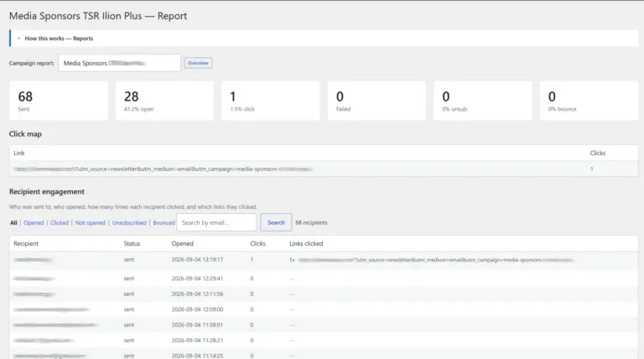Click the blurred recipient in the 12:09:00 row
The height and width of the screenshot is (359, 644).
(x=51, y=310)
